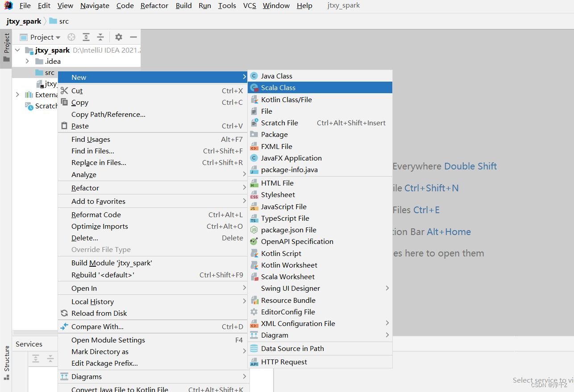The width and height of the screenshot is (574, 392).
Task: Open the Structure tool window tab
Action: tap(6, 363)
